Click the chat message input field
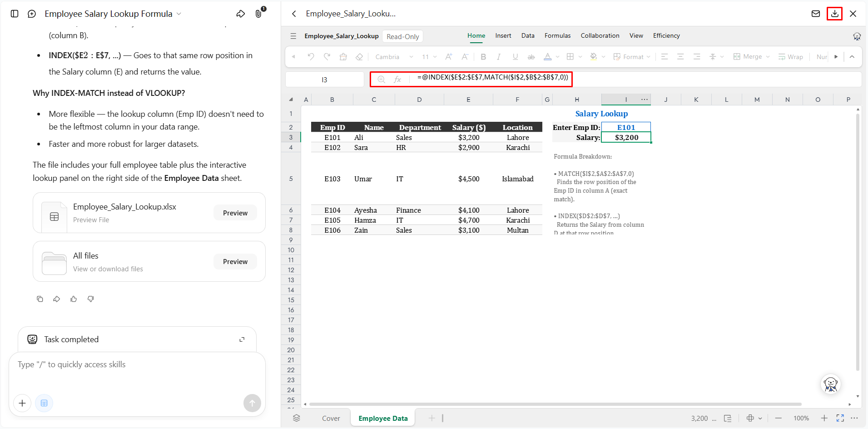Viewport: 868px width, 429px height. (x=137, y=364)
